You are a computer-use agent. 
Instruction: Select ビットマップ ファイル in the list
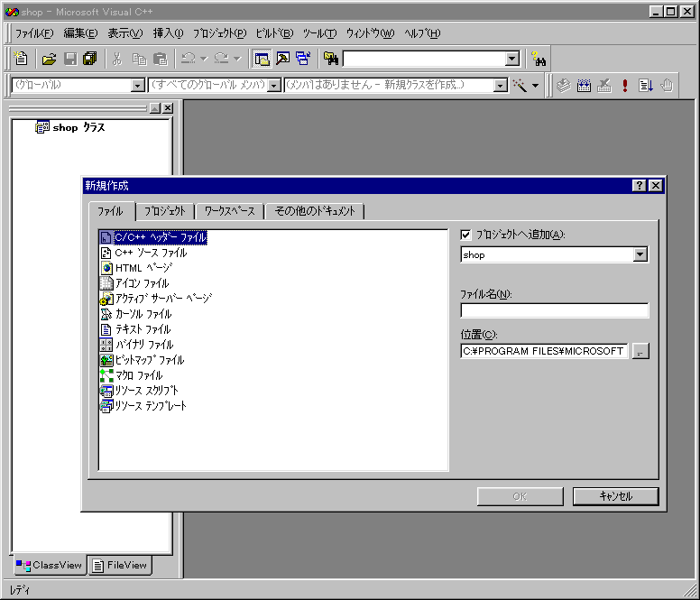coord(142,360)
